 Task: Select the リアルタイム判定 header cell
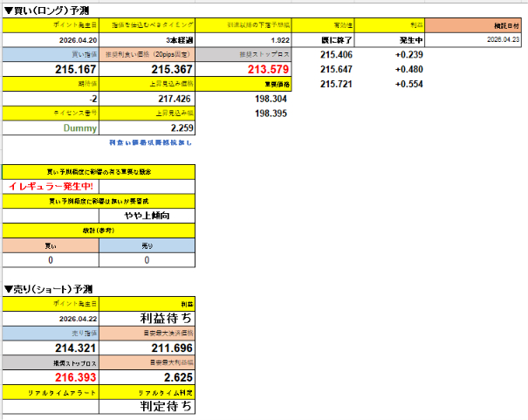147,392
